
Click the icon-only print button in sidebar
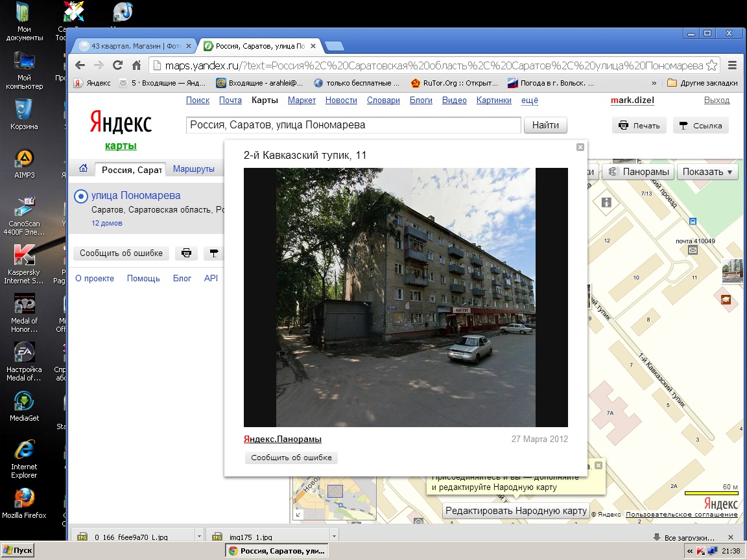(186, 253)
